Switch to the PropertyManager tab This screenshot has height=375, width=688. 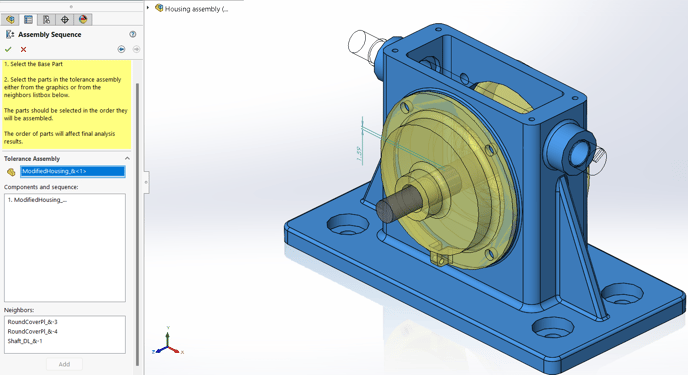coord(28,19)
